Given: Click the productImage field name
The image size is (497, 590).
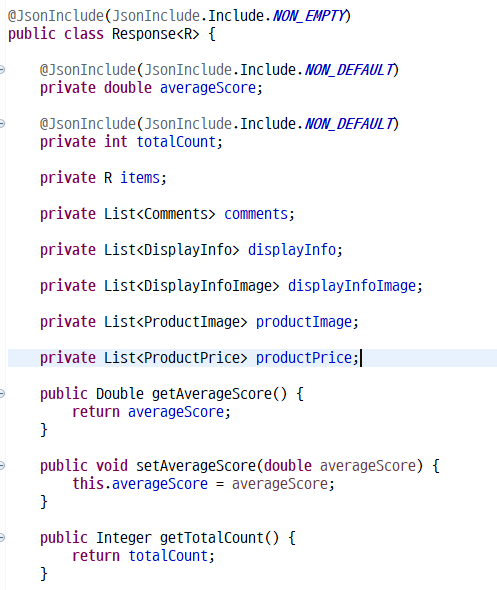Looking at the screenshot, I should pyautogui.click(x=304, y=322).
